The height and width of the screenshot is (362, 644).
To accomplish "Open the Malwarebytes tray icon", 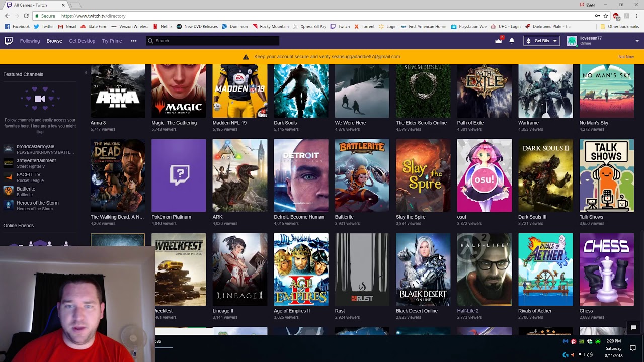I will pos(566,341).
